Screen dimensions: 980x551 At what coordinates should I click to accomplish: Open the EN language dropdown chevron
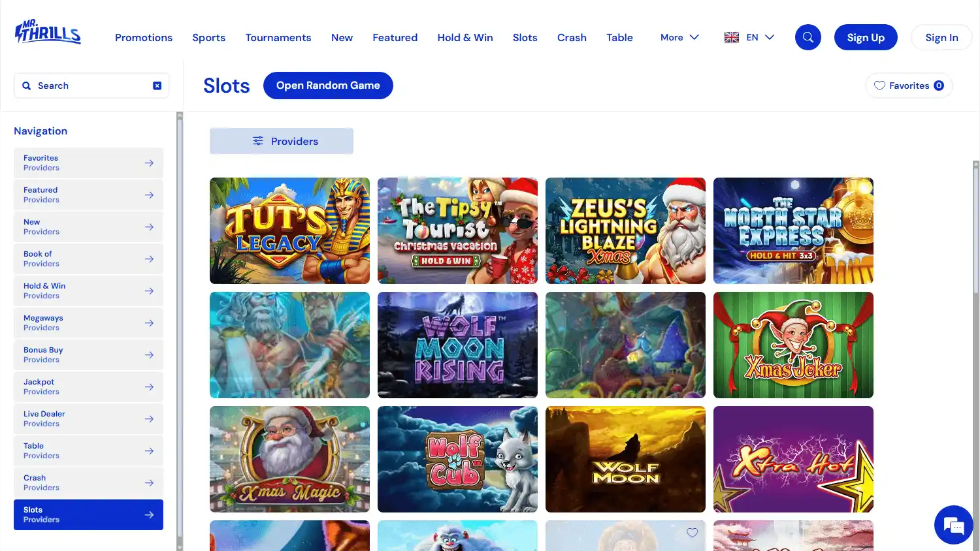pos(770,37)
